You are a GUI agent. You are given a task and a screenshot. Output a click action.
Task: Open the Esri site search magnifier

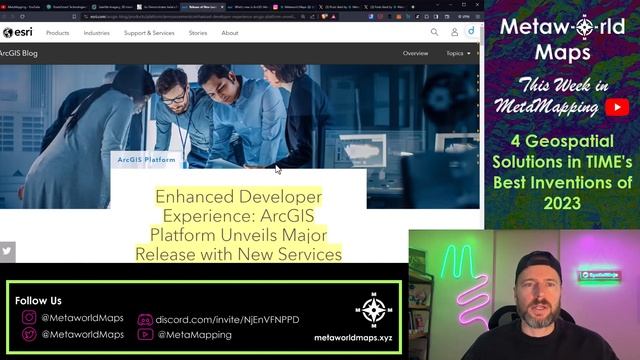434,32
